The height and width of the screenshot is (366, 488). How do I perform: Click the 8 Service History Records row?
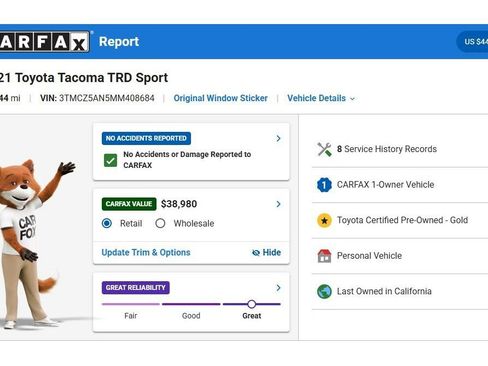[400, 149]
